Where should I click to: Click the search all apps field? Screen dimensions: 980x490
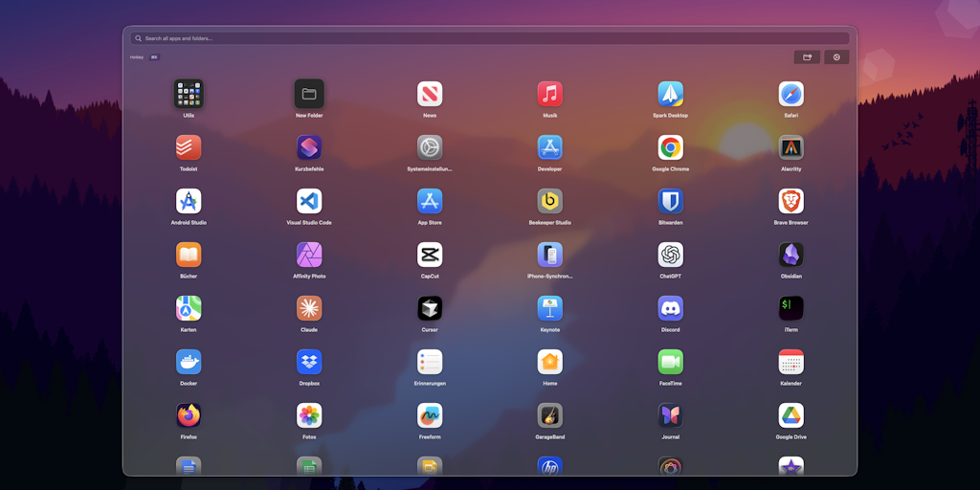[x=489, y=38]
